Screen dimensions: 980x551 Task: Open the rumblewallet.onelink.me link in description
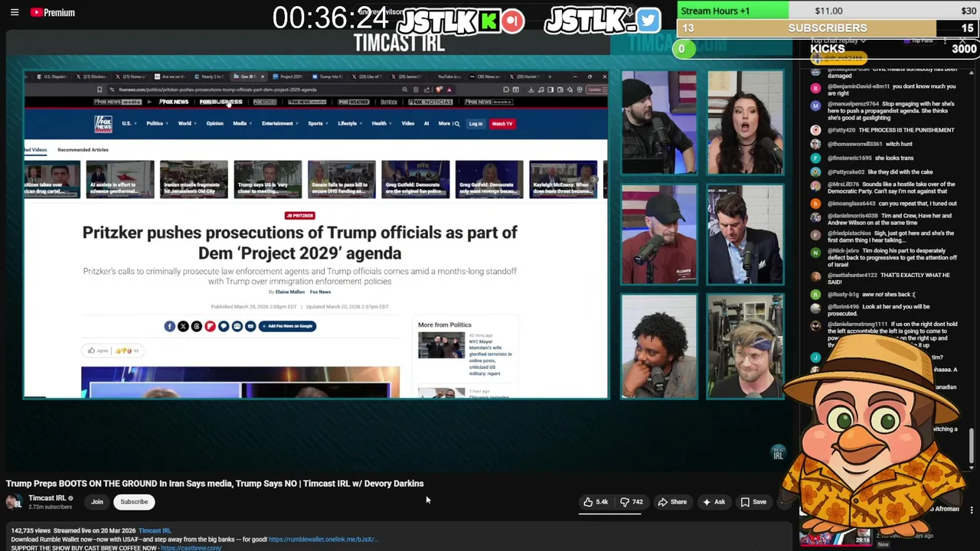click(322, 540)
